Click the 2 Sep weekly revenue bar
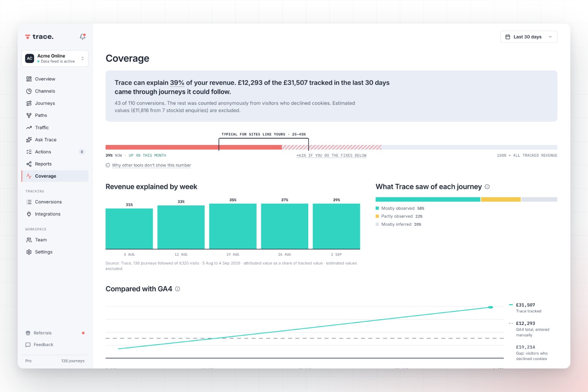The image size is (588, 392). pyautogui.click(x=336, y=226)
